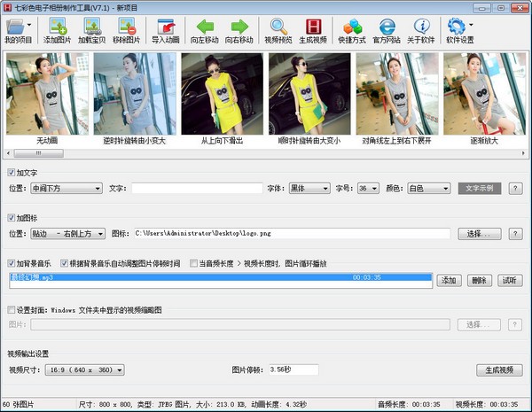The width and height of the screenshot is (532, 412).
Task: Uncheck the 加背景音乐 checkbox
Action: coord(12,264)
